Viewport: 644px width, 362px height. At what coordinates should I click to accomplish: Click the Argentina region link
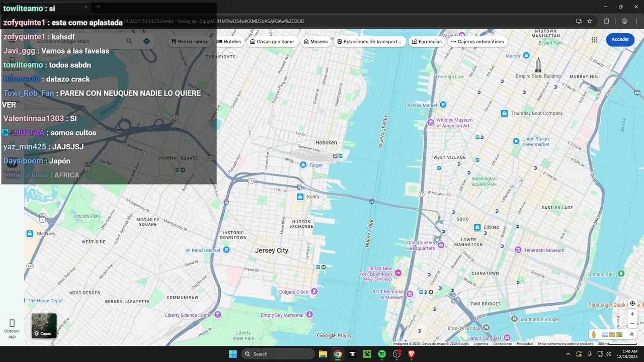click(x=480, y=344)
